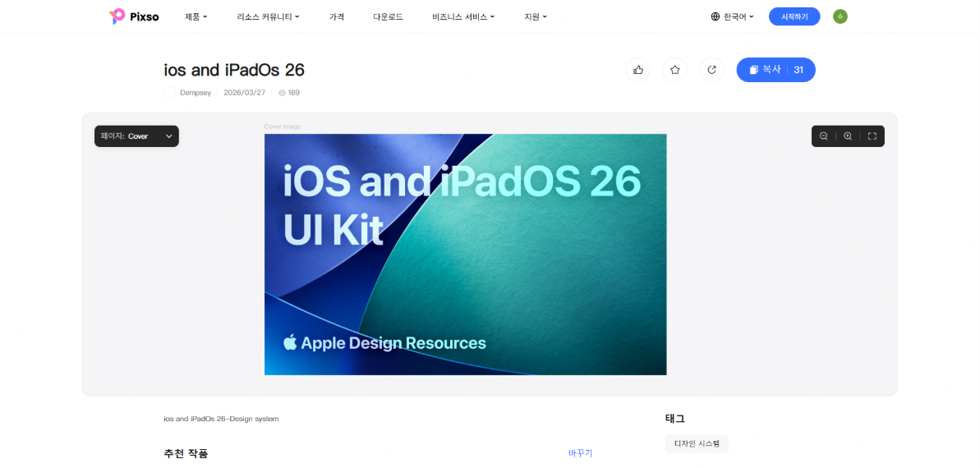The height and width of the screenshot is (468, 980).
Task: Click the 169 view count
Action: coord(289,93)
